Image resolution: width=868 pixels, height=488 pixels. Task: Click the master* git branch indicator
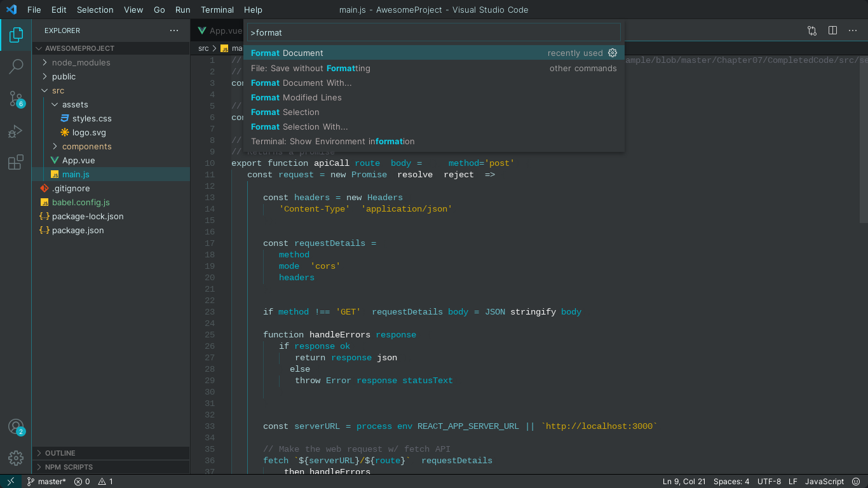tap(46, 482)
